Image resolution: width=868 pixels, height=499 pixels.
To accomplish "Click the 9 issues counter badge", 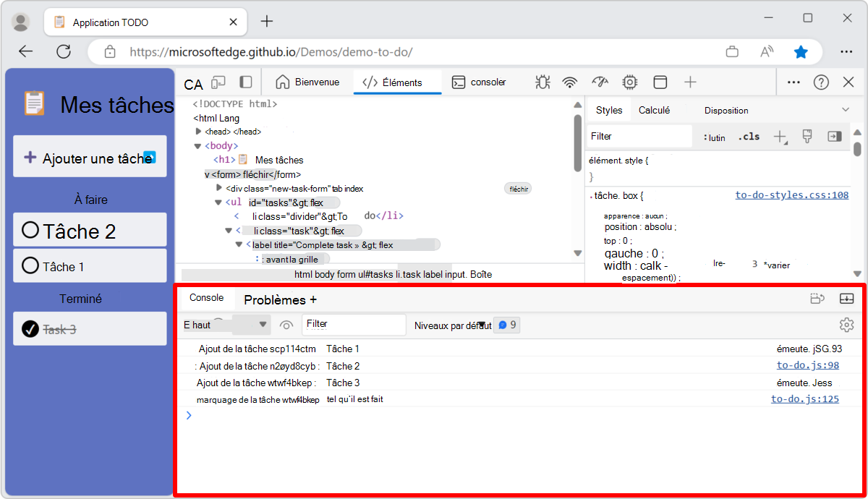I will (x=507, y=325).
